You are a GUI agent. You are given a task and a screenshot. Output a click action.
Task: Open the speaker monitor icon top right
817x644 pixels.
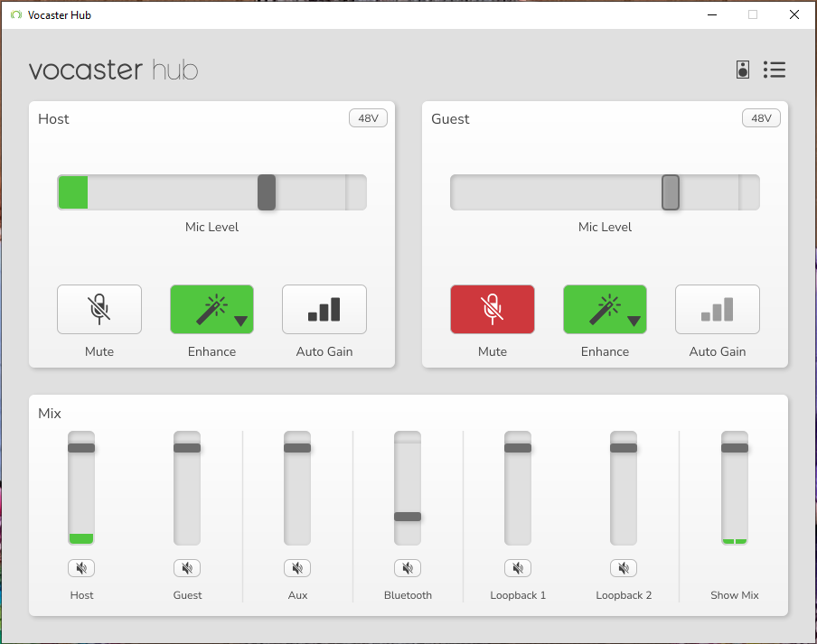[x=742, y=70]
